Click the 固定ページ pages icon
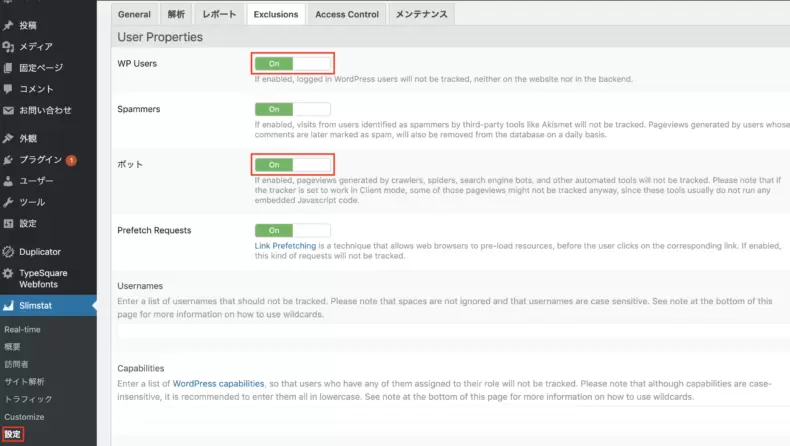 [x=8, y=68]
